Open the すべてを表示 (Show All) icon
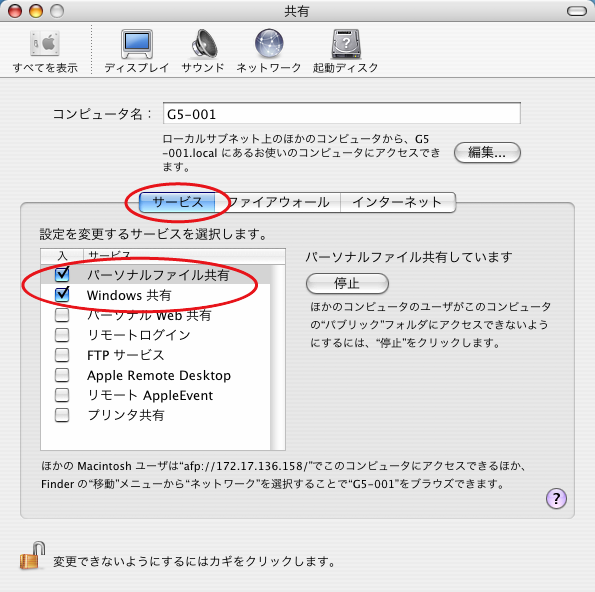Screen dimensions: 595x592 (45, 44)
